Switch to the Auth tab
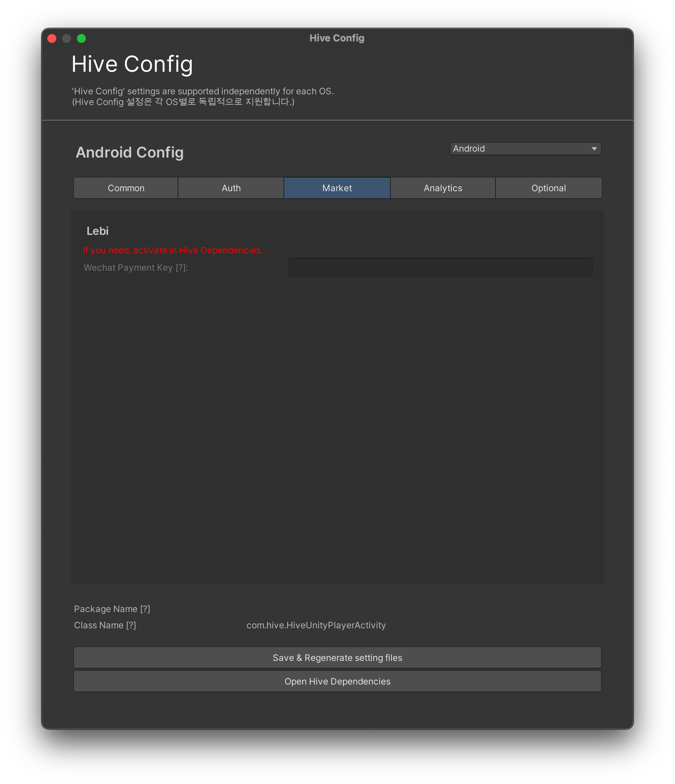 click(231, 188)
